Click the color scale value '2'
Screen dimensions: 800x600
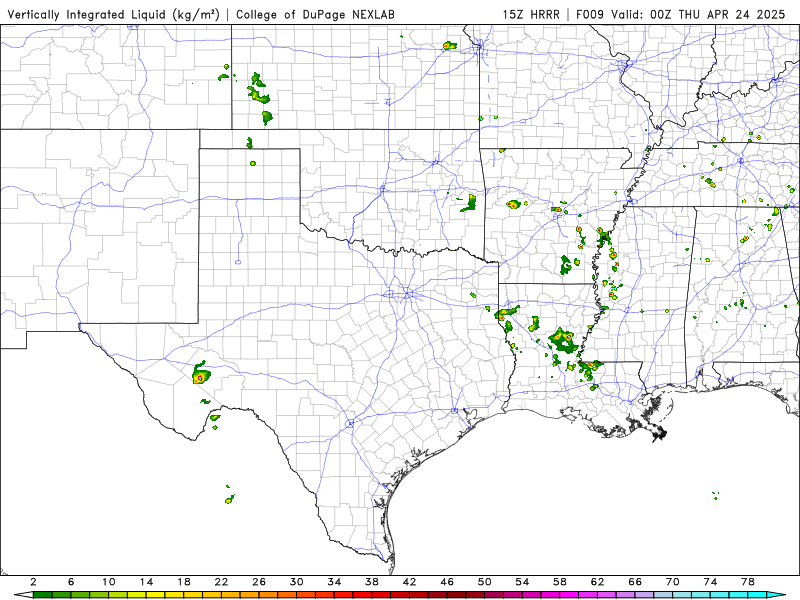coord(34,582)
